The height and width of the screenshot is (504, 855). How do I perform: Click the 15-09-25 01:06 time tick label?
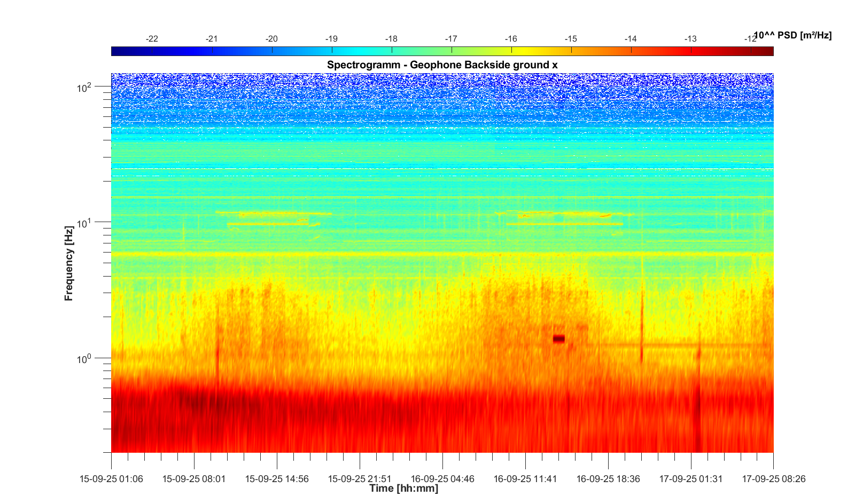click(111, 479)
